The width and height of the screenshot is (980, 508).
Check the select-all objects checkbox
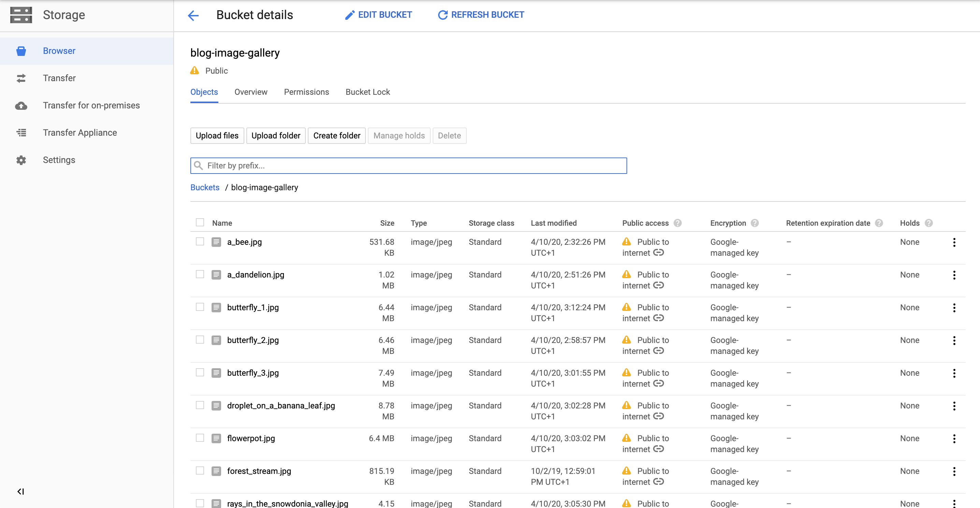(200, 222)
